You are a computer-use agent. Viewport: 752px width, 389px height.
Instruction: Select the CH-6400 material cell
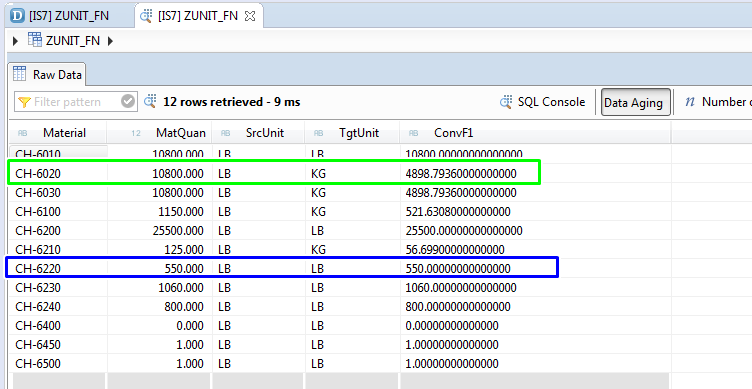pos(58,326)
